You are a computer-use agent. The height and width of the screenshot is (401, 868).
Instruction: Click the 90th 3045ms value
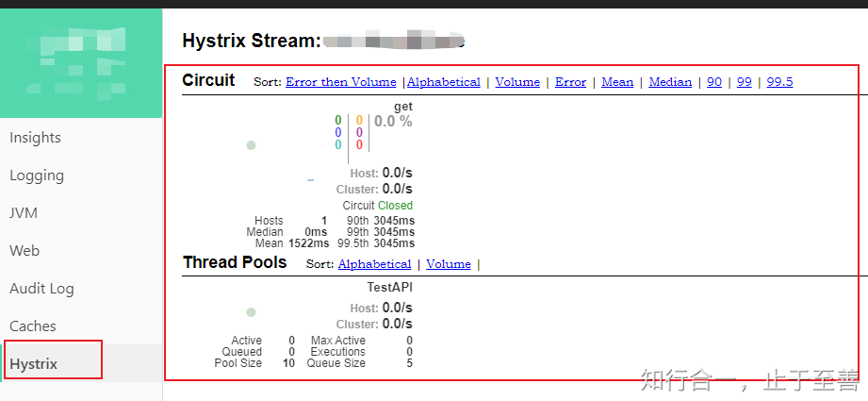394,221
